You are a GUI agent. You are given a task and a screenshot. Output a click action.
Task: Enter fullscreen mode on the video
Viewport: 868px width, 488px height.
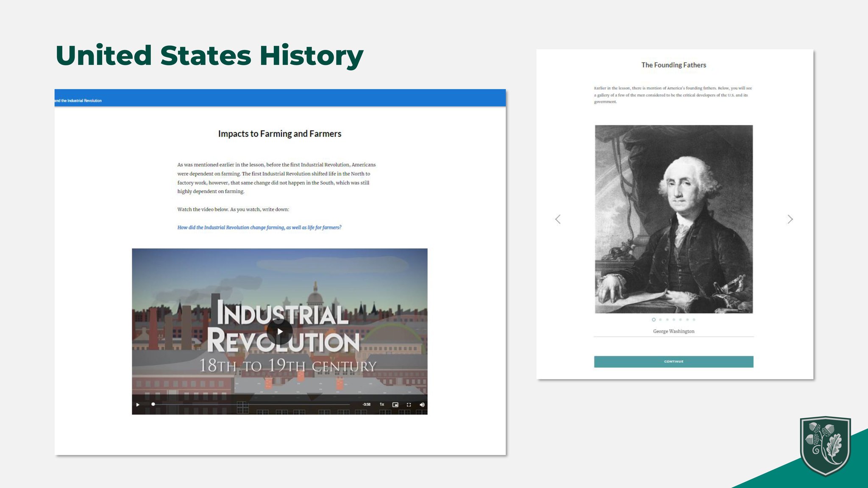pyautogui.click(x=409, y=405)
